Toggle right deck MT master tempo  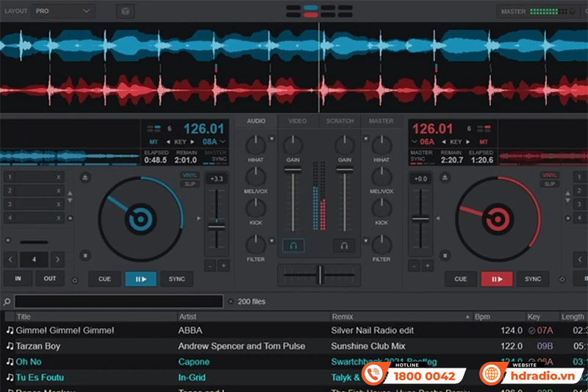point(484,142)
